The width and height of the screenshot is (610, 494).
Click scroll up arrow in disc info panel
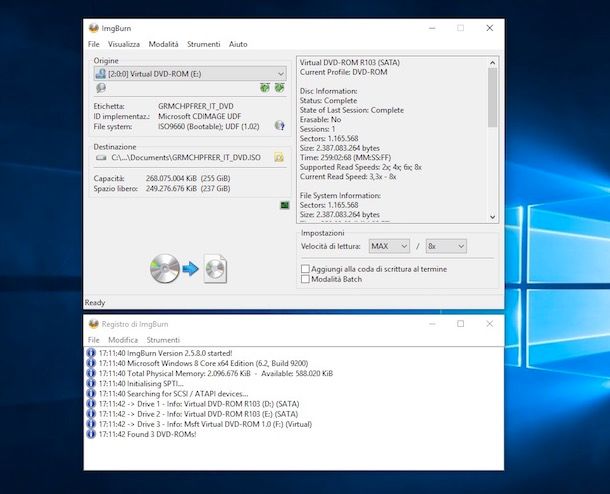pyautogui.click(x=493, y=62)
